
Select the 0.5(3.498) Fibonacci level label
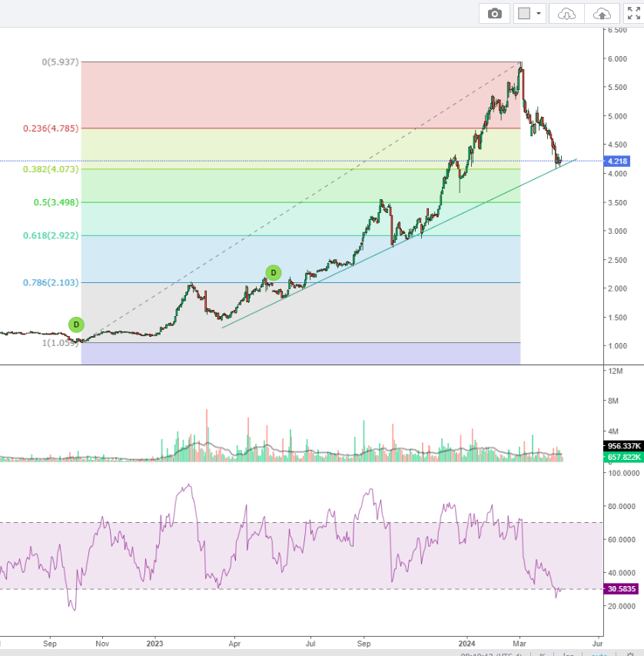tap(56, 202)
